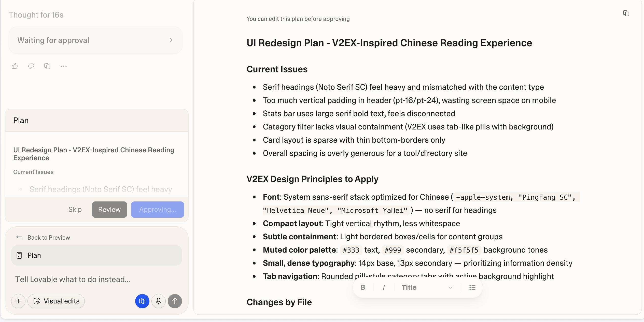The image size is (644, 322).
Task: Open the Title text style dropdown
Action: [x=427, y=287]
